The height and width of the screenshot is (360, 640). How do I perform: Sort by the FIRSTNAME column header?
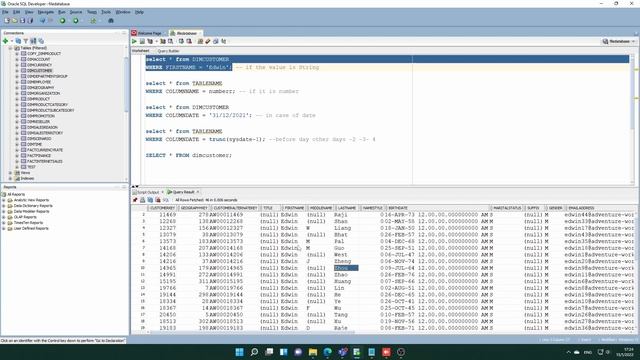294,208
